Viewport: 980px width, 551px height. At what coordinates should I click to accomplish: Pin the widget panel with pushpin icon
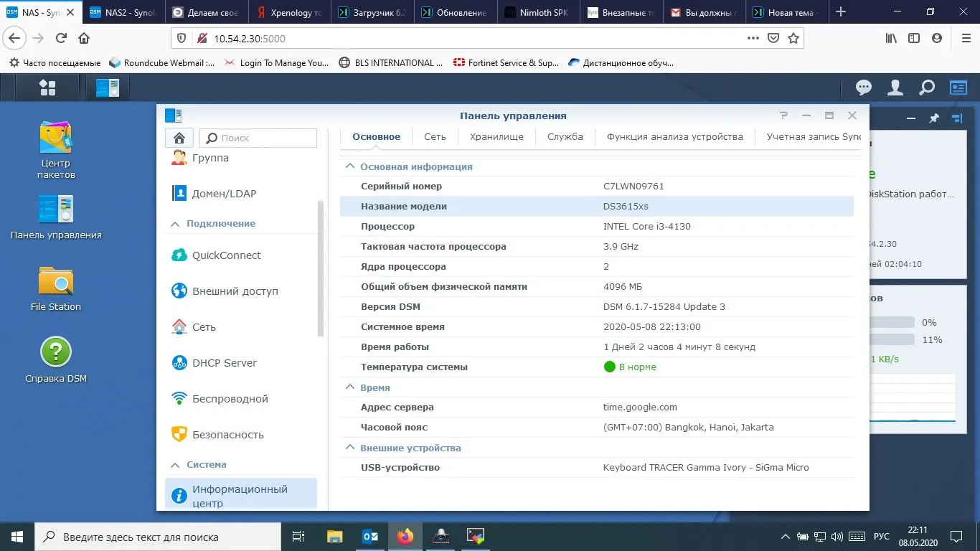pyautogui.click(x=934, y=118)
